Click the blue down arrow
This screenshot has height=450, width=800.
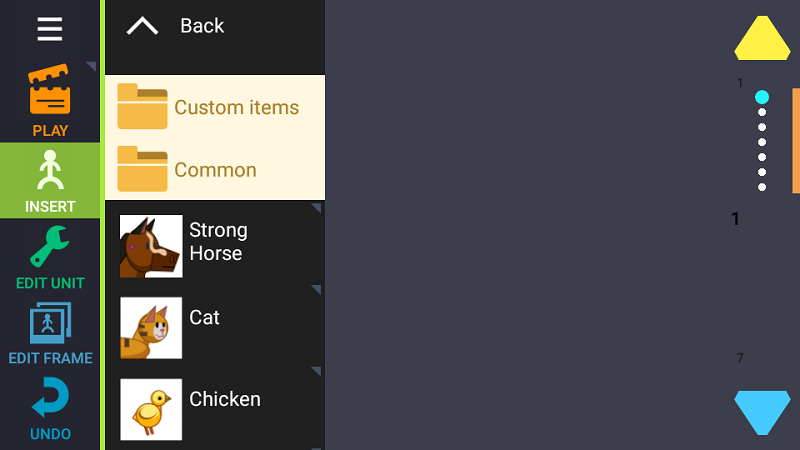(762, 411)
